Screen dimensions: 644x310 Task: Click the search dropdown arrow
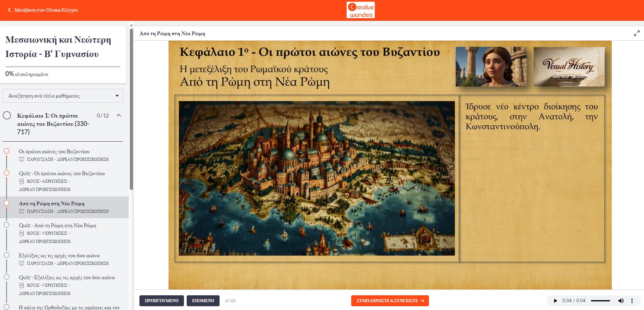[x=117, y=96]
